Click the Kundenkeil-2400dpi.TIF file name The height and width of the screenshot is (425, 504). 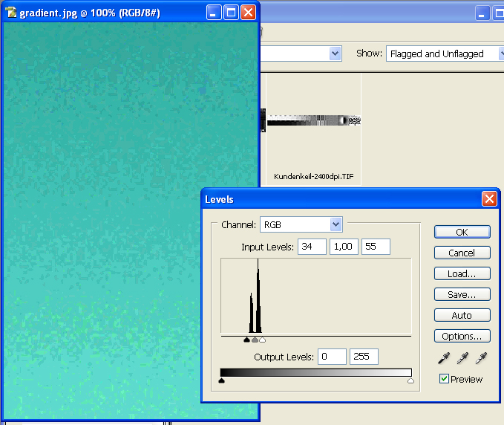(x=314, y=176)
